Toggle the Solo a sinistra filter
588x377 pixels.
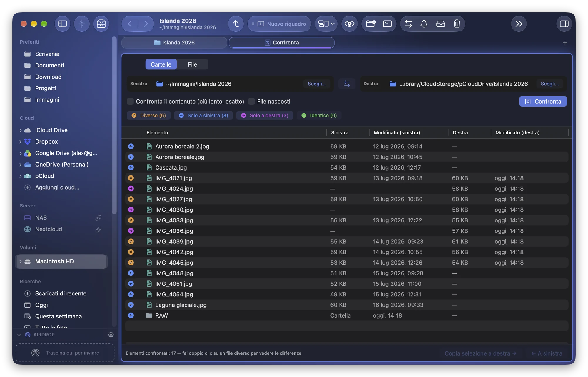[x=203, y=115]
